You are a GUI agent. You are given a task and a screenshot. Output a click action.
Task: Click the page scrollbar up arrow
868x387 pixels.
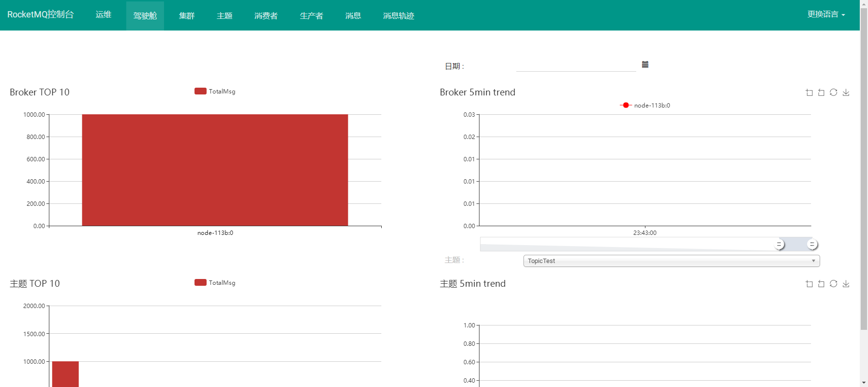tap(864, 4)
